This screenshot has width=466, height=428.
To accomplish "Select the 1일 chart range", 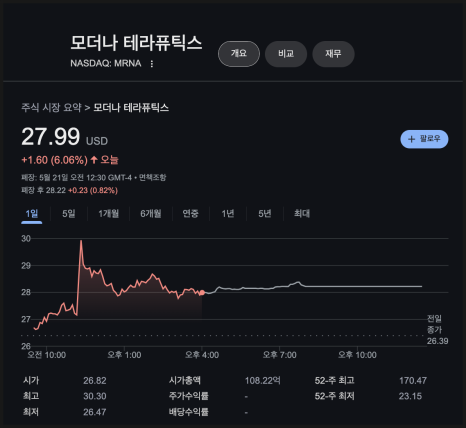I will 32,214.
